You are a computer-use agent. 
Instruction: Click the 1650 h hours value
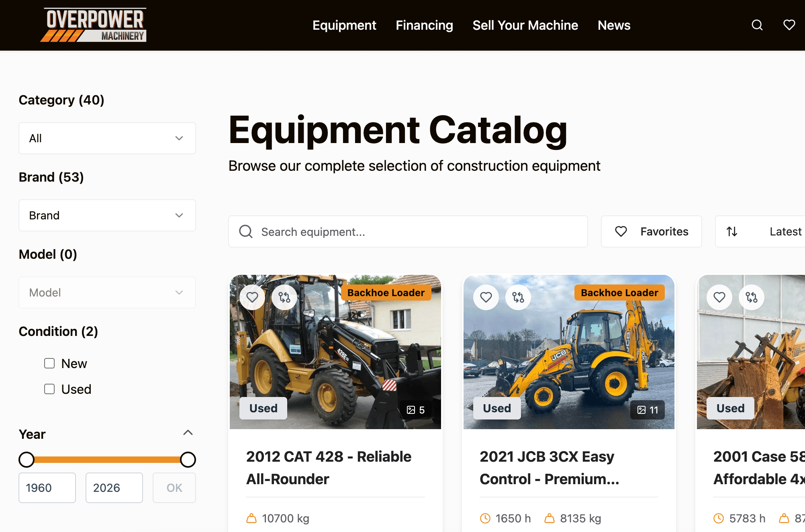coord(513,518)
